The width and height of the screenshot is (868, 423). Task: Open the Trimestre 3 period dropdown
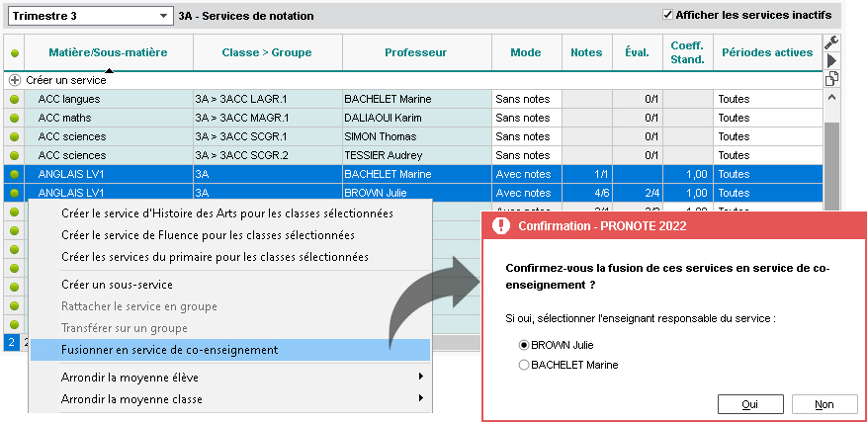89,16
